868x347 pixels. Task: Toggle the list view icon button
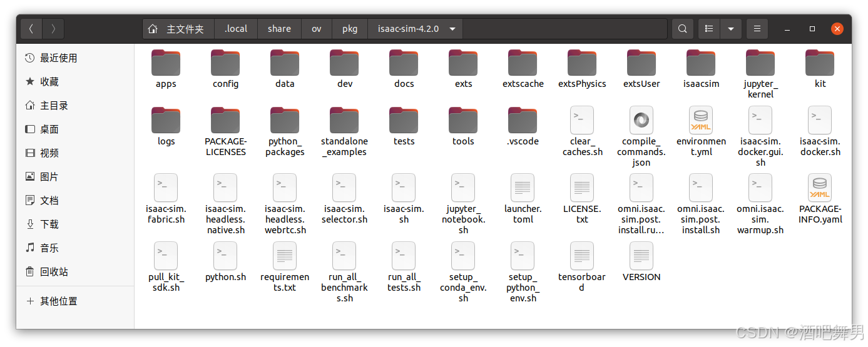[x=709, y=29]
